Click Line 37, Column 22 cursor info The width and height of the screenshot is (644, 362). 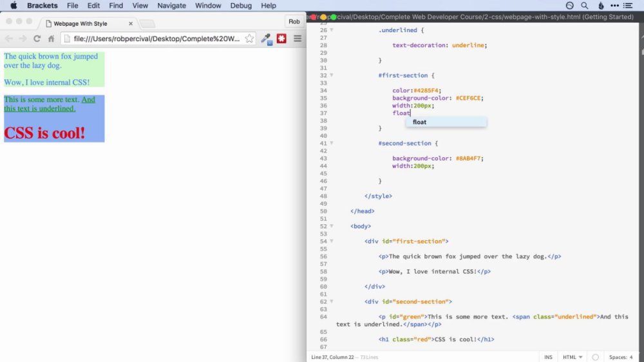pyautogui.click(x=332, y=357)
